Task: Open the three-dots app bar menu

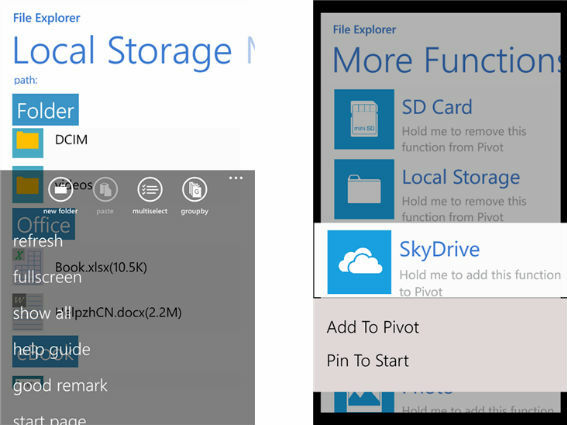Action: tap(236, 178)
